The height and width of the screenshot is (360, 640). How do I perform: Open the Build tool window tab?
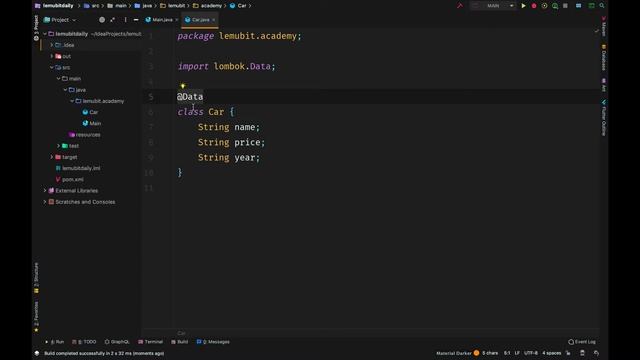tap(180, 342)
